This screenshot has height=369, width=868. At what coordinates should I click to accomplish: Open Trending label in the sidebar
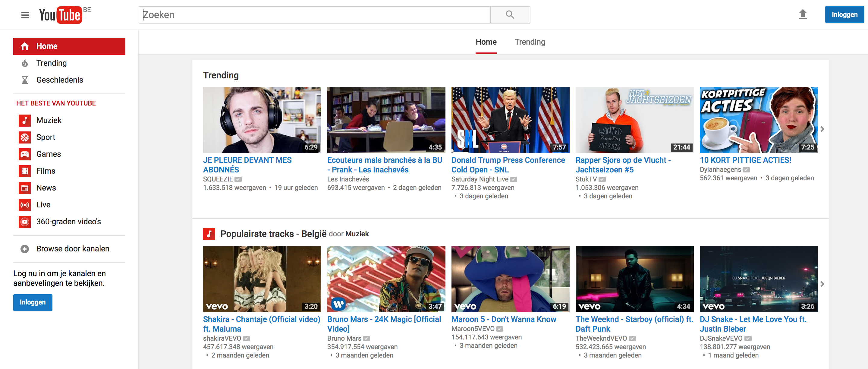pyautogui.click(x=52, y=63)
